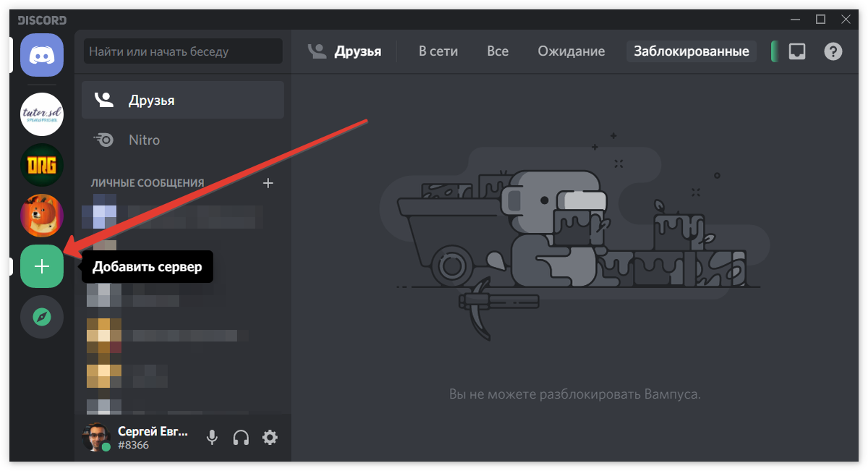Switch to the В сети tab
This screenshot has width=868, height=471.
(x=438, y=51)
